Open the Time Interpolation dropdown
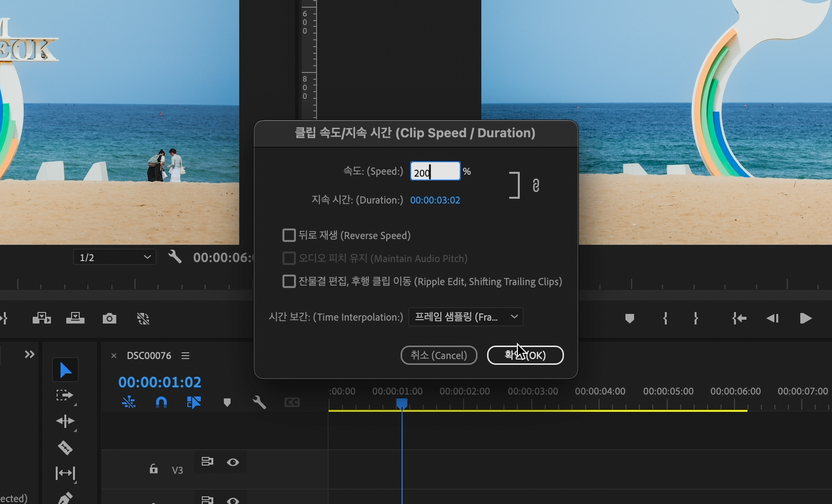The image size is (832, 504). [465, 317]
